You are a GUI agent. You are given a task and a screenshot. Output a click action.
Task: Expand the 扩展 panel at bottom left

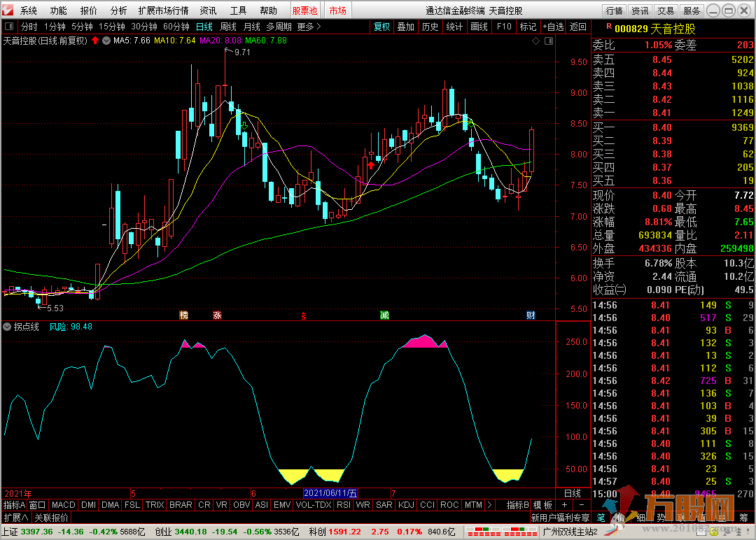[15, 518]
